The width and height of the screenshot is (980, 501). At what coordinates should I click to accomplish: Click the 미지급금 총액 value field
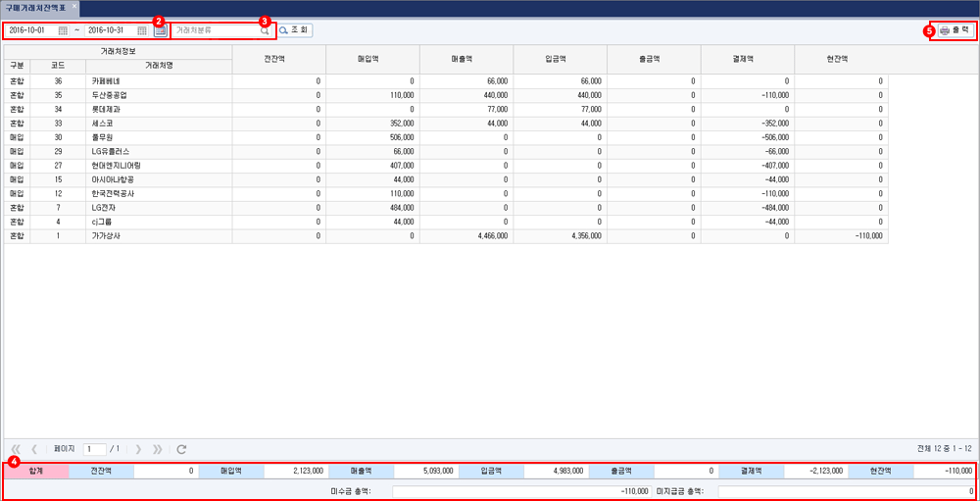pos(847,491)
